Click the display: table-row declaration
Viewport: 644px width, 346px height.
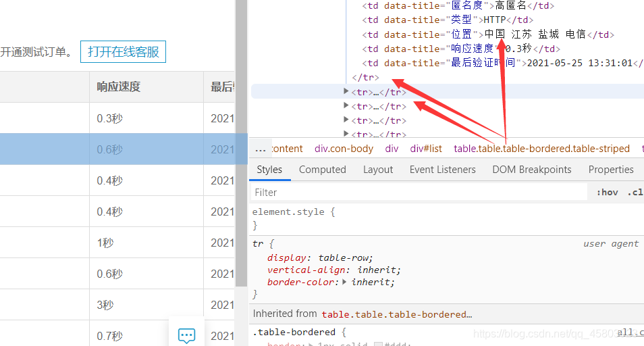tap(320, 257)
